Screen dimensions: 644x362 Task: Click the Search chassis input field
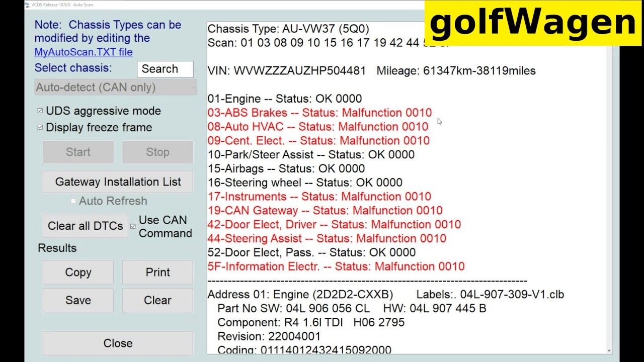click(165, 69)
